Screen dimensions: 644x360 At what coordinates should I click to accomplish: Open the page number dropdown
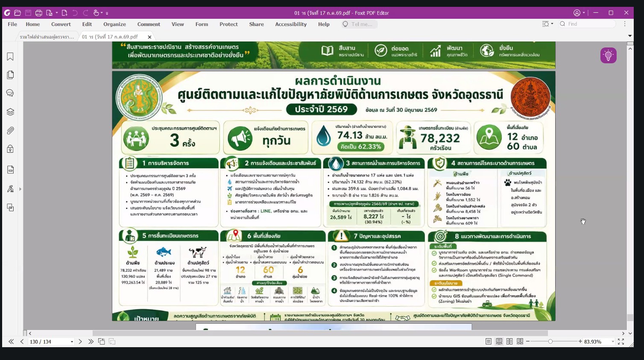[x=72, y=342]
